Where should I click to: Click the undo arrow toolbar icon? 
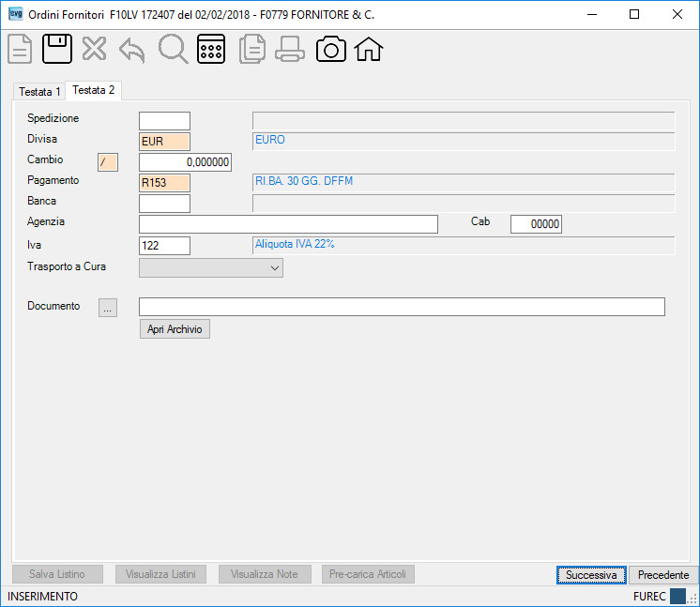[132, 50]
